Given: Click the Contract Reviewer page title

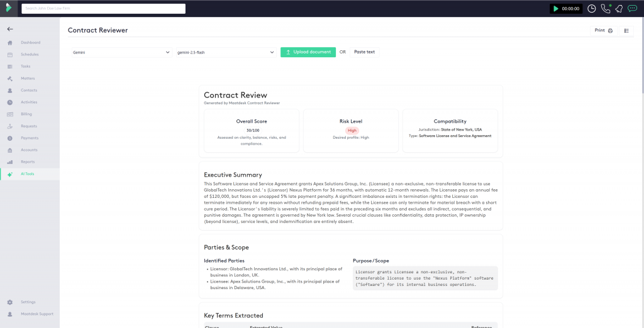Looking at the screenshot, I should (x=97, y=30).
